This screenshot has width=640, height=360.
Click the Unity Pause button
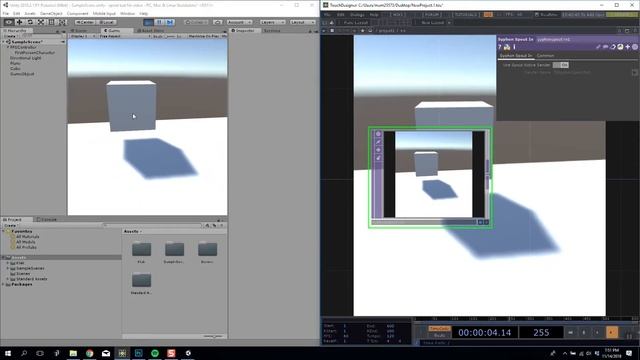pyautogui.click(x=159, y=22)
